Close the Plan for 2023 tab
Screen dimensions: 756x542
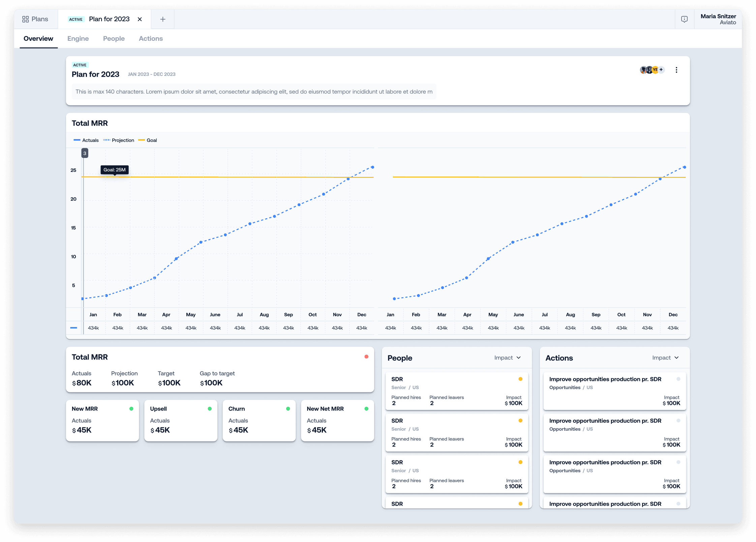click(140, 19)
